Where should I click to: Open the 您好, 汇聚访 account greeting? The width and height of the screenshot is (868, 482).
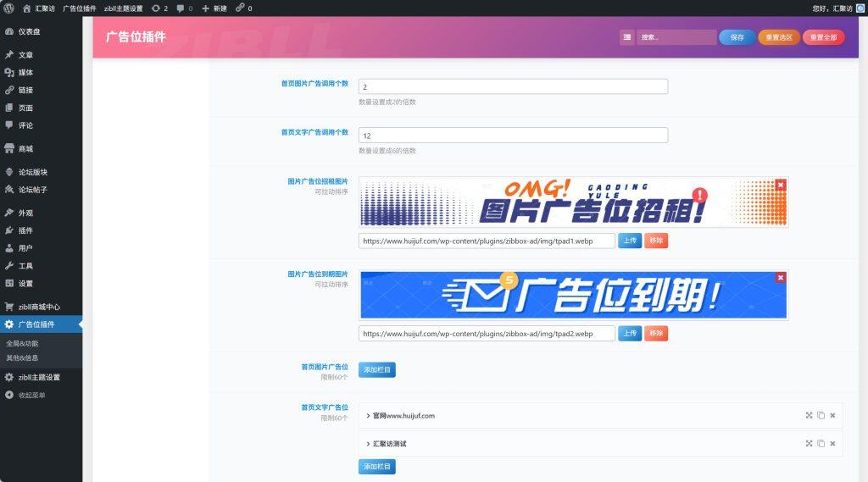[832, 8]
